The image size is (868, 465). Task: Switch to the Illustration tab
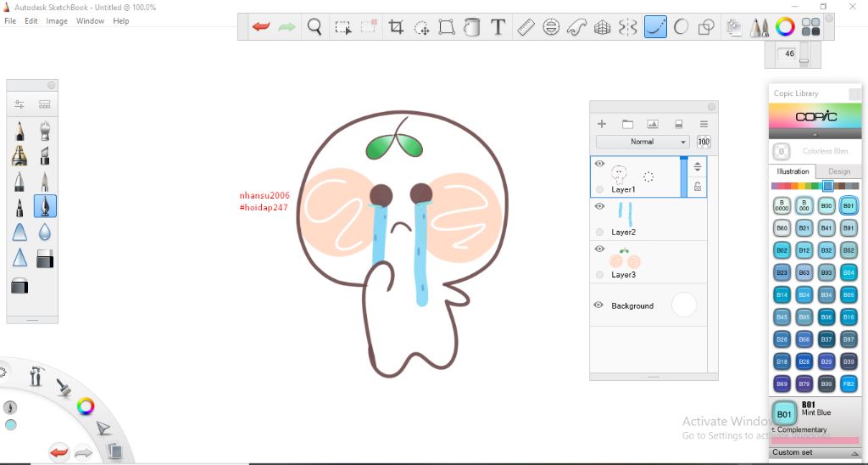[793, 171]
